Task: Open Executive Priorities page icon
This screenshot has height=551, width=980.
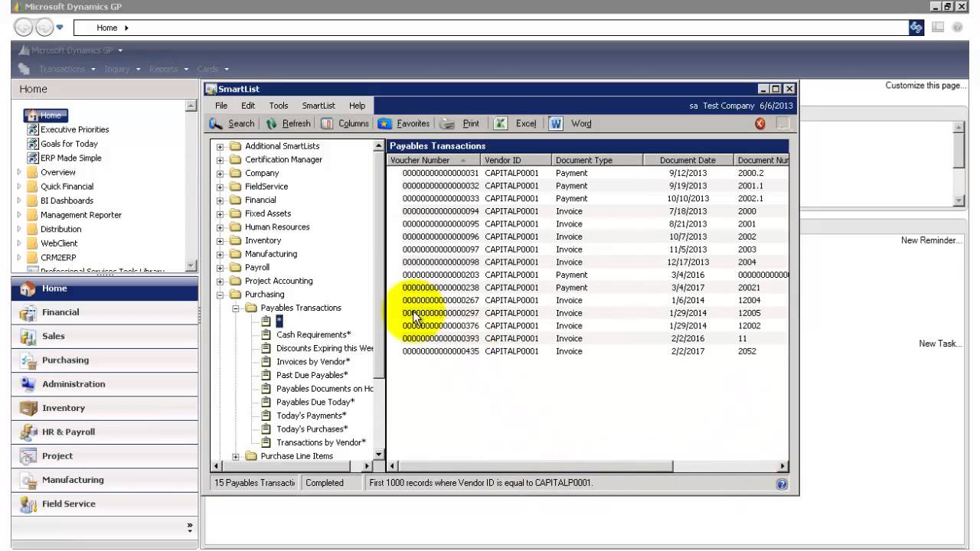Action: click(32, 129)
